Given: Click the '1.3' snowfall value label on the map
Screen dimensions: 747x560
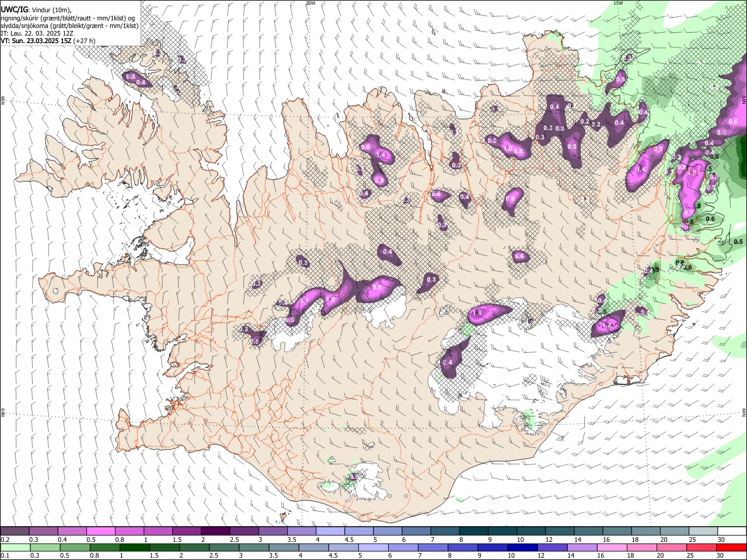Looking at the screenshot, I should click(x=477, y=313).
